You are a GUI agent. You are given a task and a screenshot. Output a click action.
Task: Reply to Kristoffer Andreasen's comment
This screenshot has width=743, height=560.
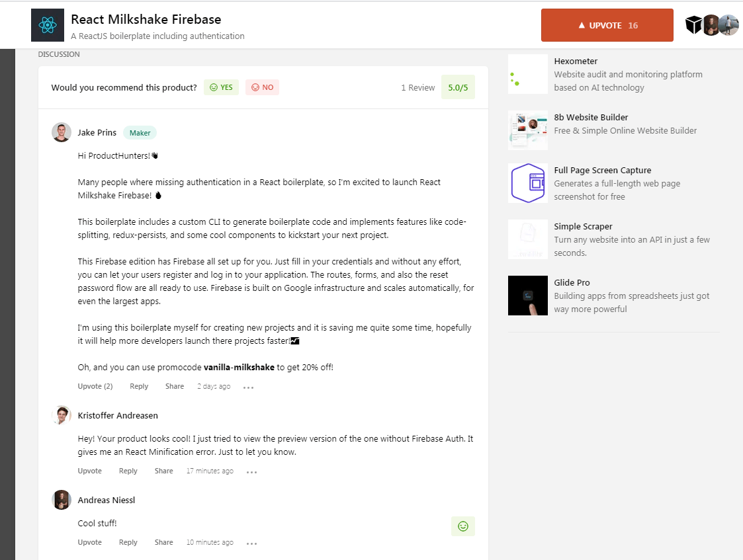click(128, 471)
